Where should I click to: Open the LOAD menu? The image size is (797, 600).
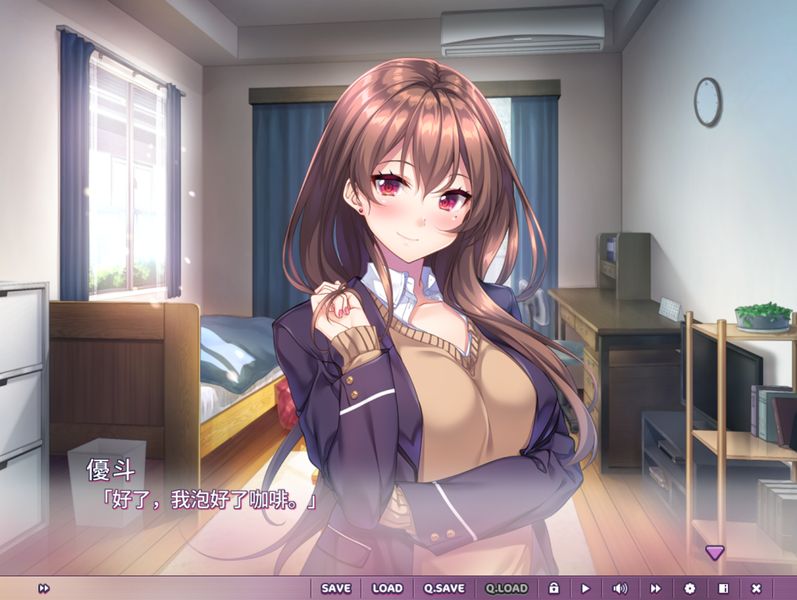pos(387,588)
